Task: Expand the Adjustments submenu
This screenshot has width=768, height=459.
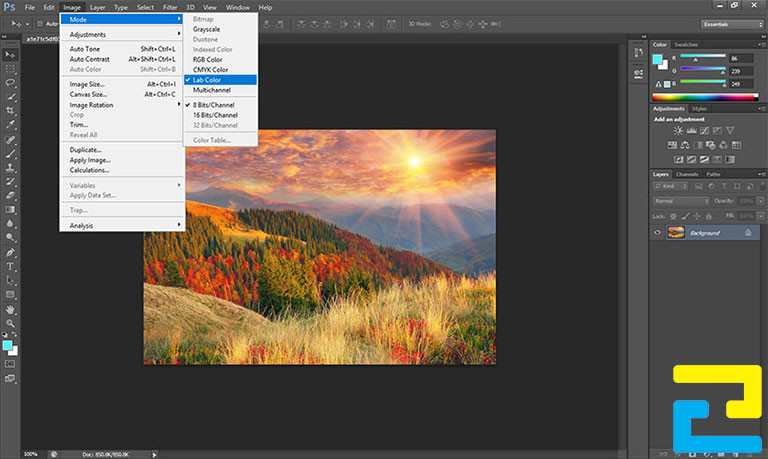Action: pyautogui.click(x=122, y=34)
